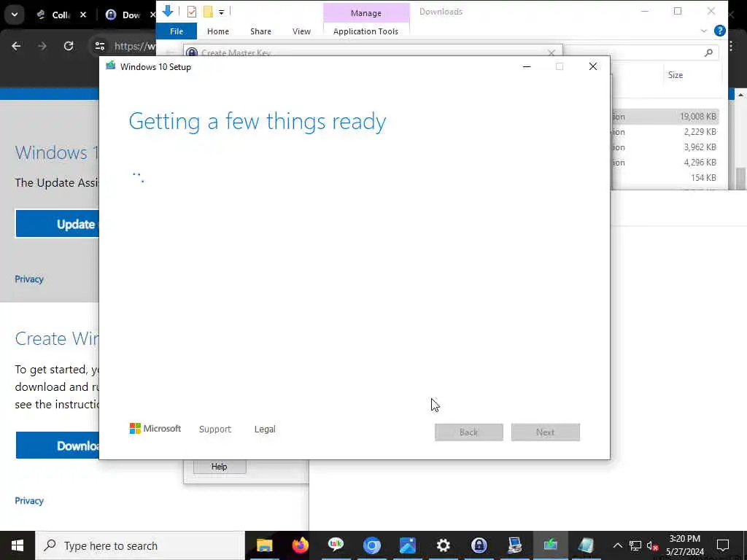
Task: Click the Microsoft logo in Setup window
Action: coord(155,429)
